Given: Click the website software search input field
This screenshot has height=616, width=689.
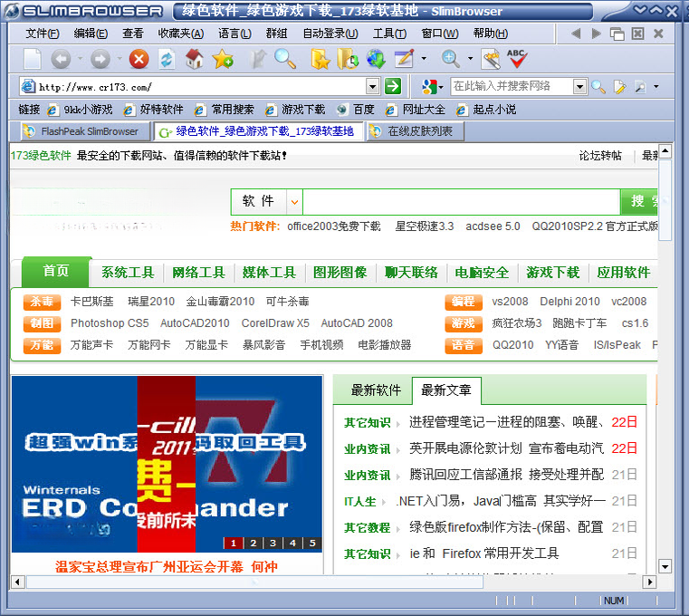Looking at the screenshot, I should pos(462,202).
